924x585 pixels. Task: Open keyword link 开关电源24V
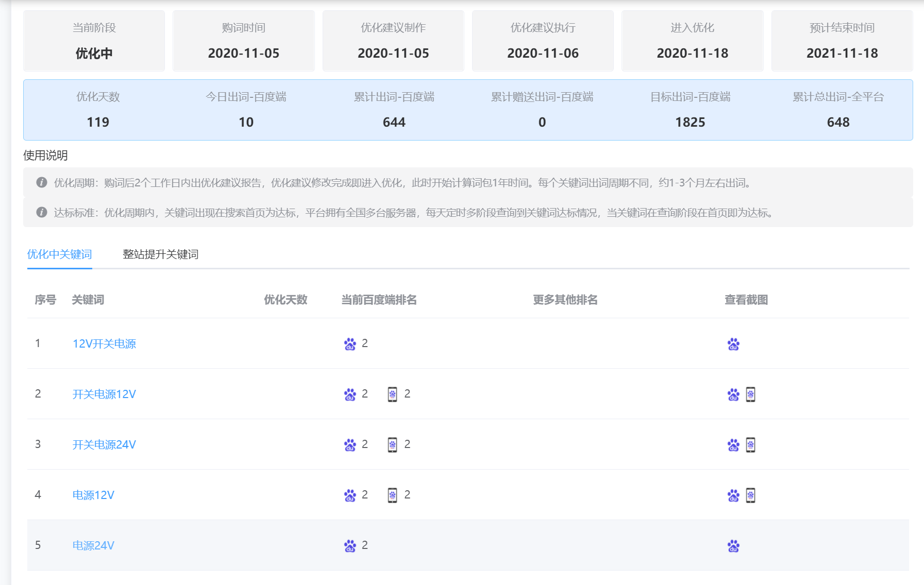point(104,445)
